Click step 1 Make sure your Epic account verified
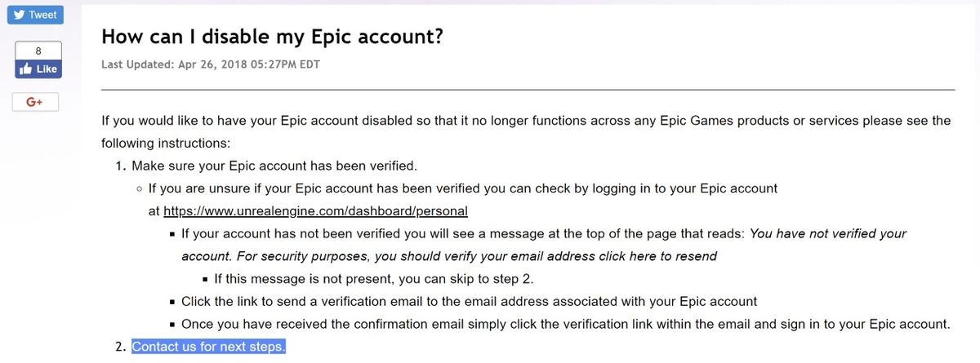 click(274, 166)
